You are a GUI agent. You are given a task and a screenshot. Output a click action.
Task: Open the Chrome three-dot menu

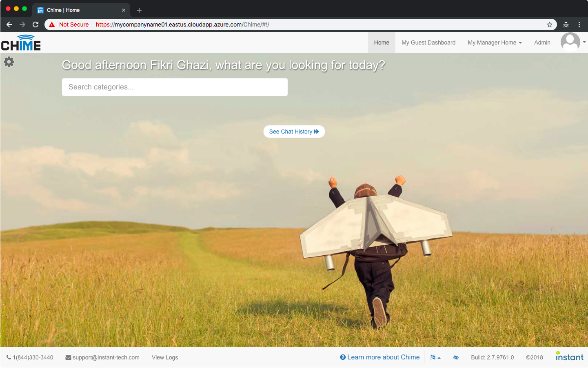(579, 25)
